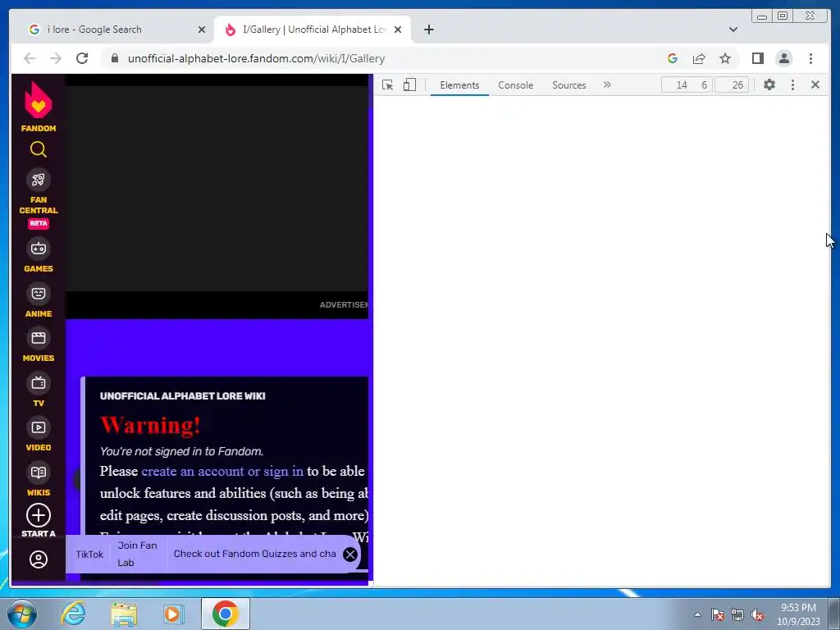Switch to the Console tab
840x630 pixels.
515,85
